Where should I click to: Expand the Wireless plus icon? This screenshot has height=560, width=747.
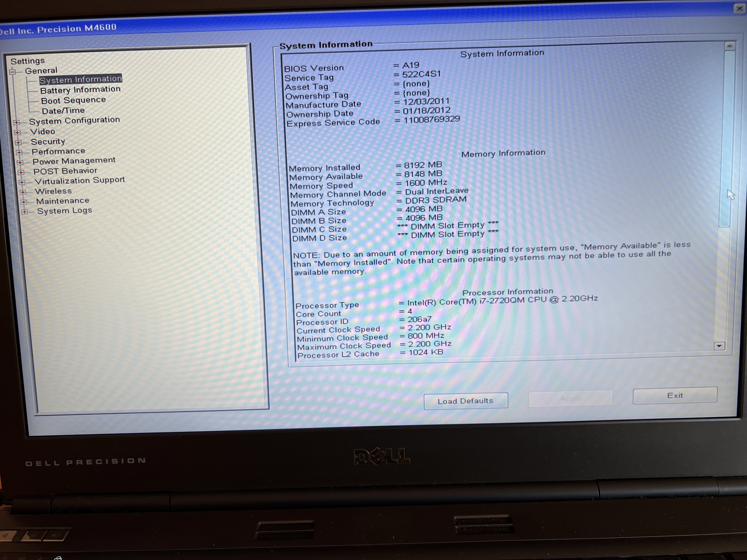23,192
